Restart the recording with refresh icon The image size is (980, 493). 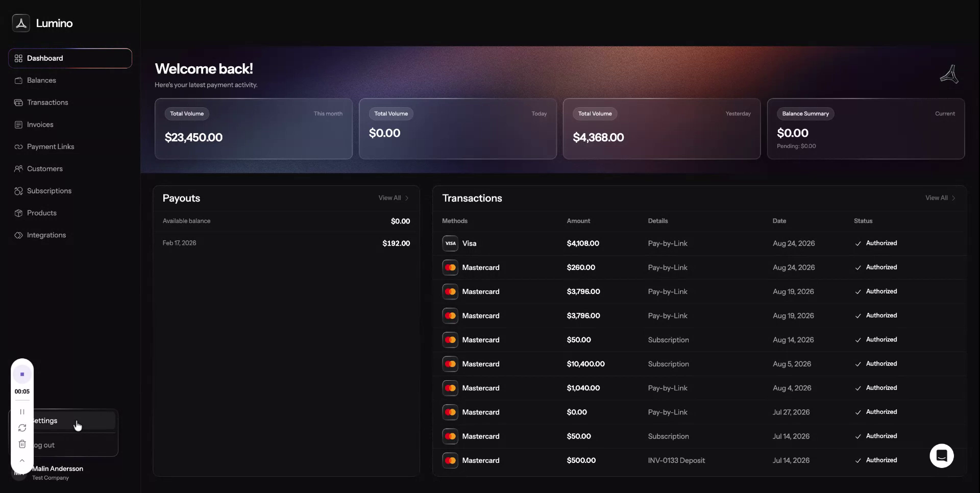(22, 428)
